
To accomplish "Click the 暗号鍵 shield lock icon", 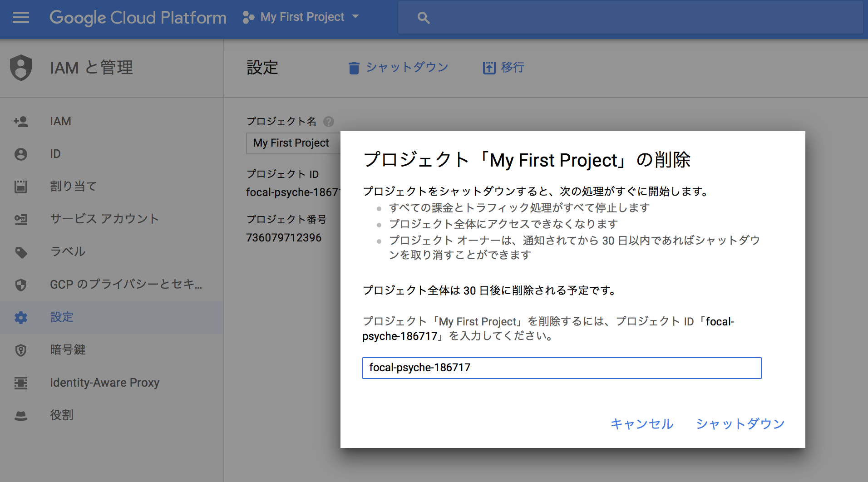I will pyautogui.click(x=21, y=350).
